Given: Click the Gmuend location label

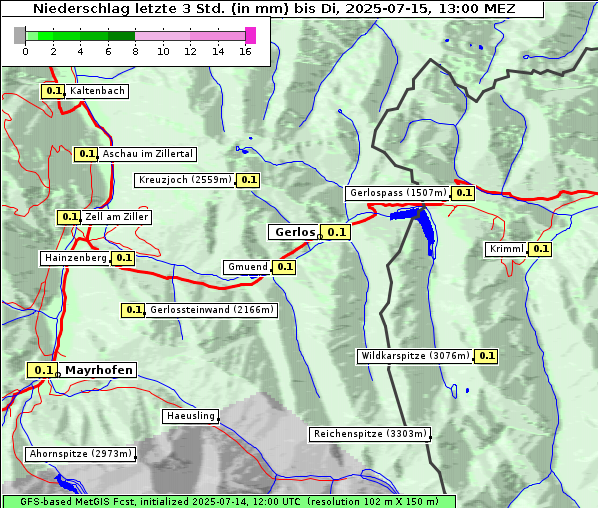Looking at the screenshot, I should [x=248, y=267].
